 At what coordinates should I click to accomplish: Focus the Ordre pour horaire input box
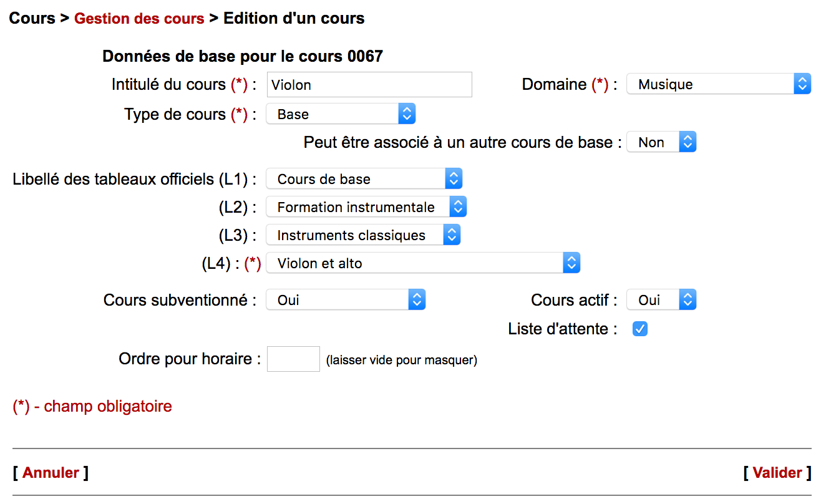pos(293,359)
